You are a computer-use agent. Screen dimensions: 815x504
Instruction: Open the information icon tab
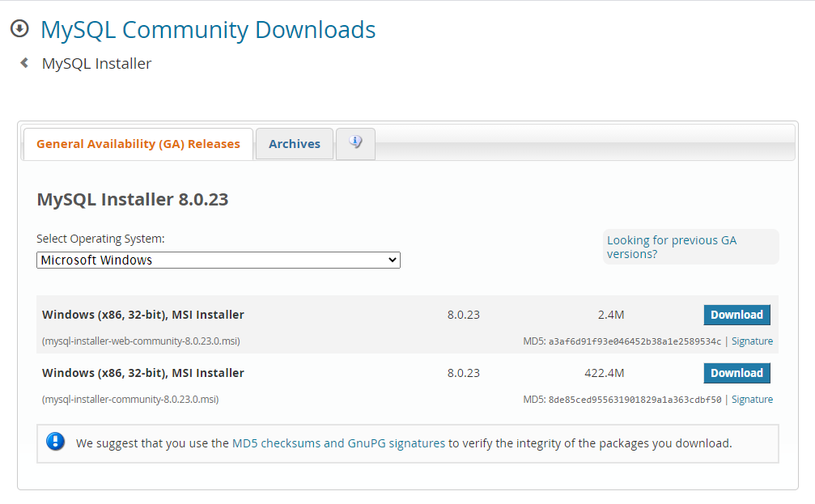(x=355, y=143)
